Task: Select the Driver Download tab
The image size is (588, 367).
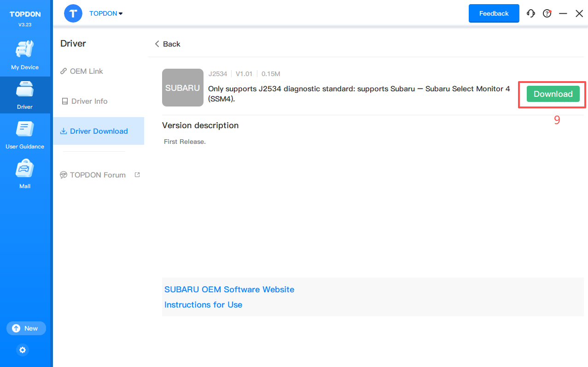Action: (99, 131)
